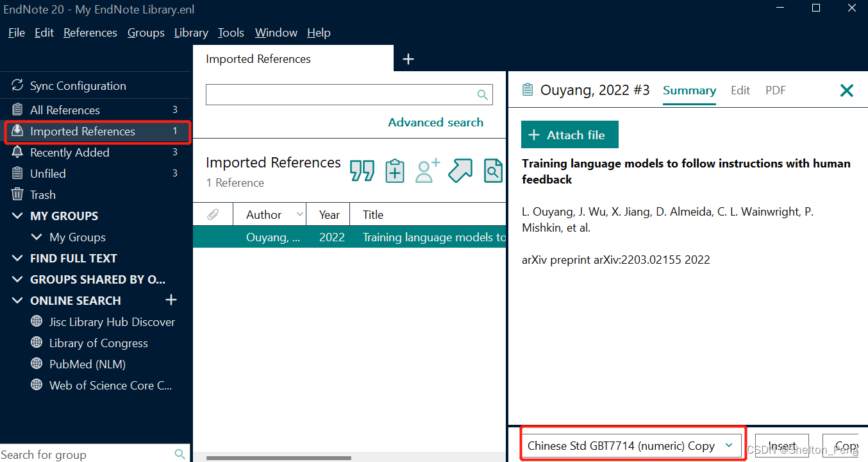The height and width of the screenshot is (462, 868).
Task: Open the Library menu
Action: [191, 33]
